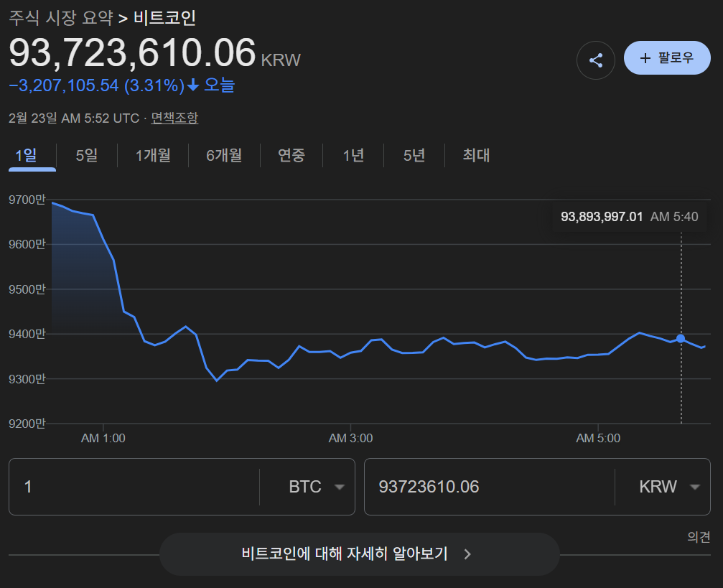The width and height of the screenshot is (723, 588).
Task: Follow Bitcoin with the 팔로우 button
Action: click(x=667, y=57)
